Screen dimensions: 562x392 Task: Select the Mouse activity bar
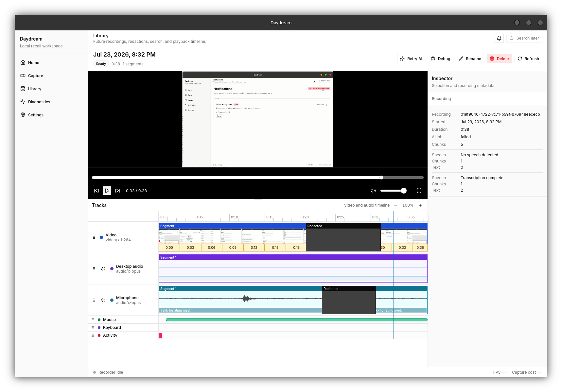coord(296,320)
